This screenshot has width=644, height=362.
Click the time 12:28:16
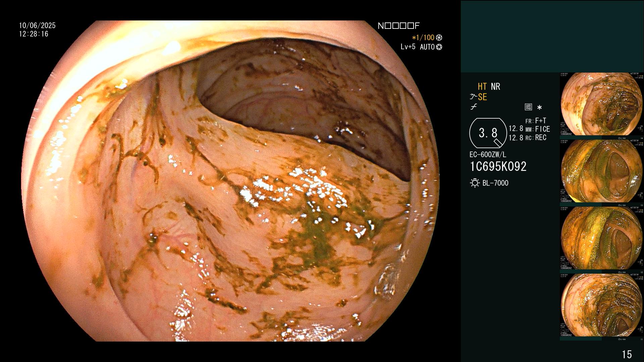pos(34,34)
